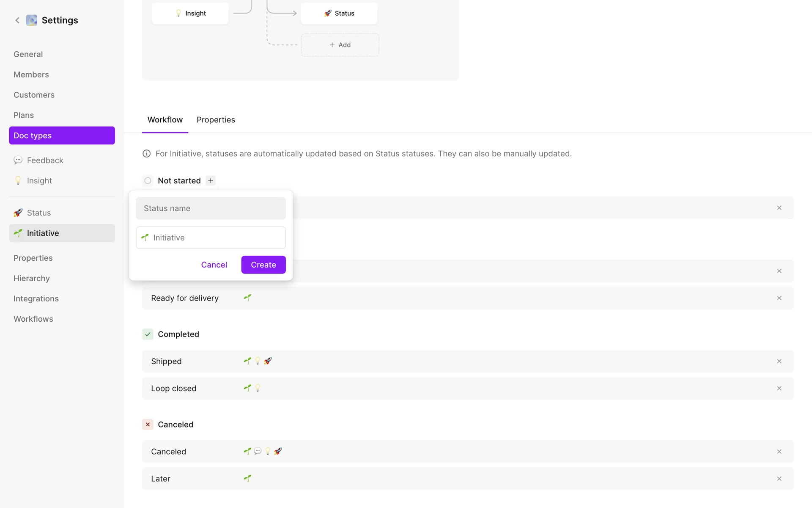Open Feedback doc type in sidebar
This screenshot has width=812, height=508.
(x=45, y=160)
